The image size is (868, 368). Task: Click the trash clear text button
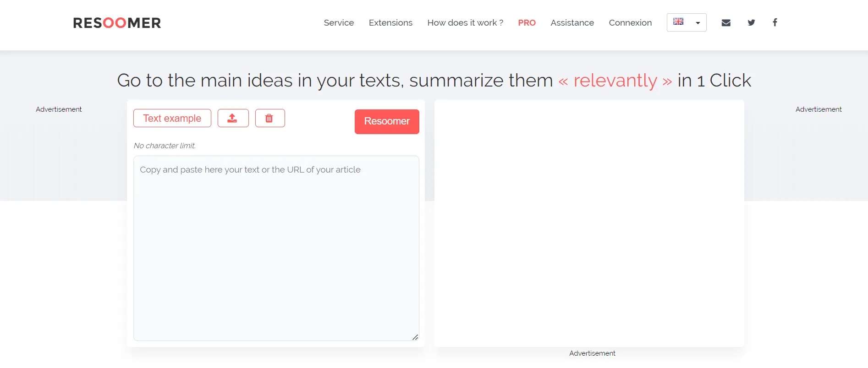[x=270, y=118]
